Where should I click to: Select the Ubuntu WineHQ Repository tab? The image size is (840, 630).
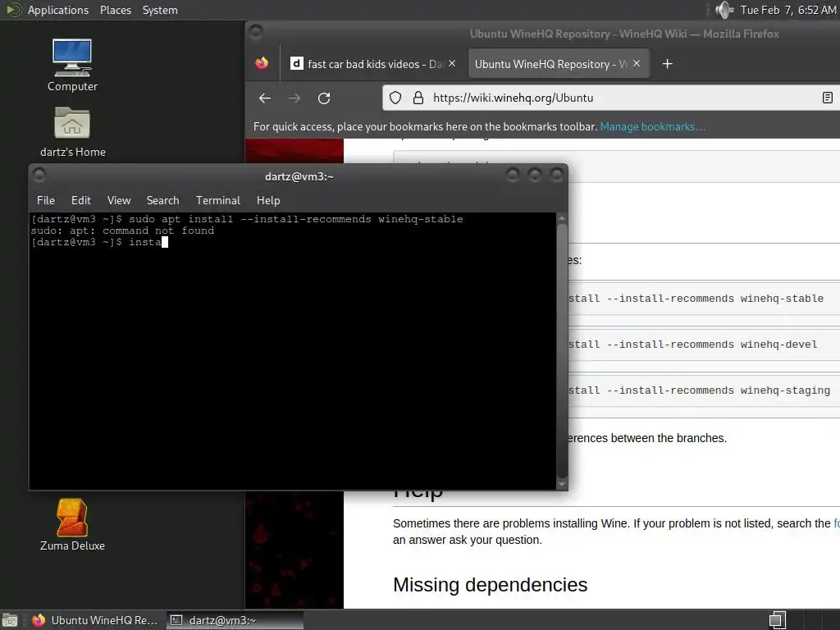pos(559,64)
